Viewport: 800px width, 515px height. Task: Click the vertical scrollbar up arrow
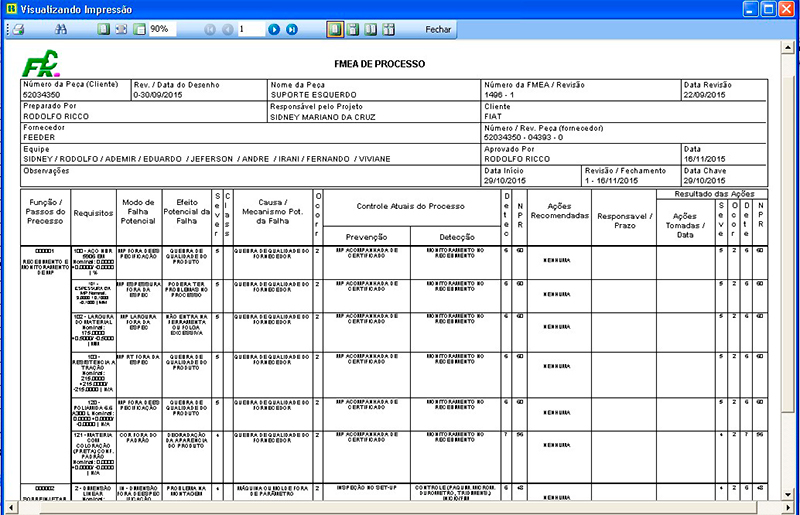pyautogui.click(x=788, y=47)
